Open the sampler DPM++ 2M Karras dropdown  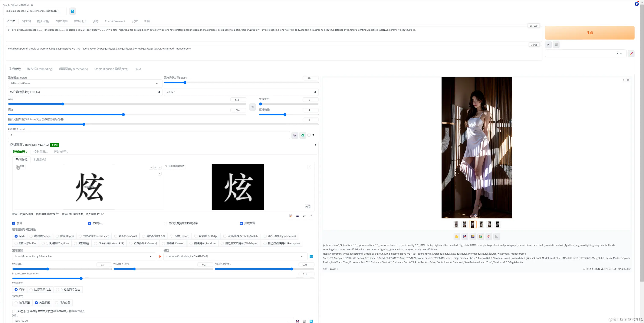[85, 83]
